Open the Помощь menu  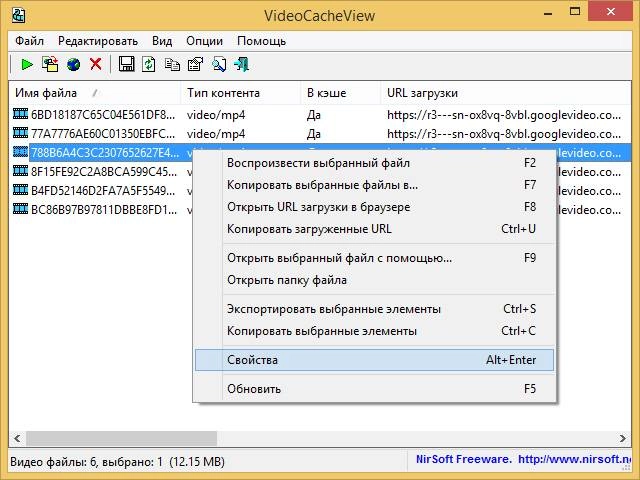(261, 41)
